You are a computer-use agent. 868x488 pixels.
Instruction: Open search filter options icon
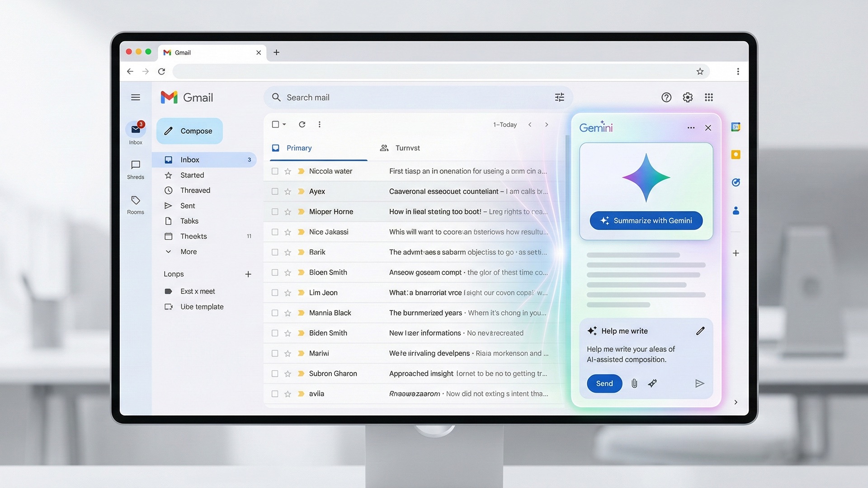click(559, 97)
